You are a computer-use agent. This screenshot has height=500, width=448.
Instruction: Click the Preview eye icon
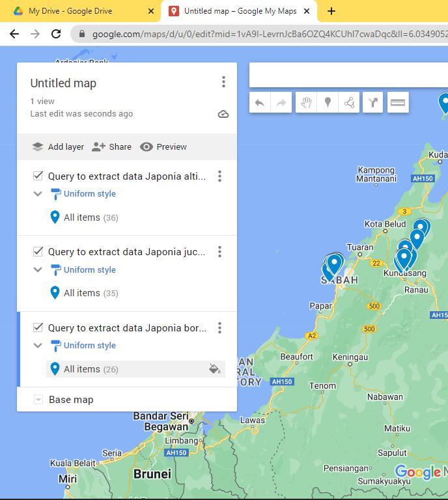(147, 146)
